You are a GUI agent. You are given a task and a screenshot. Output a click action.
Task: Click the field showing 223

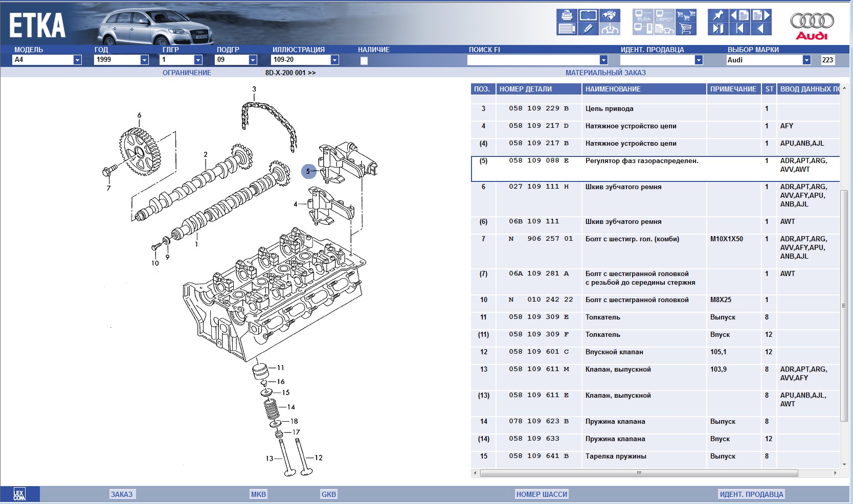click(827, 60)
